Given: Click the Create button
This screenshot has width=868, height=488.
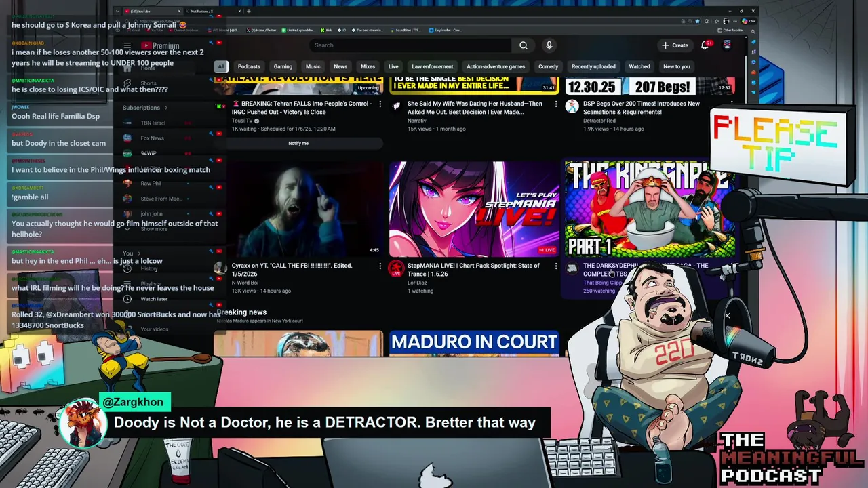Looking at the screenshot, I should (x=675, y=45).
